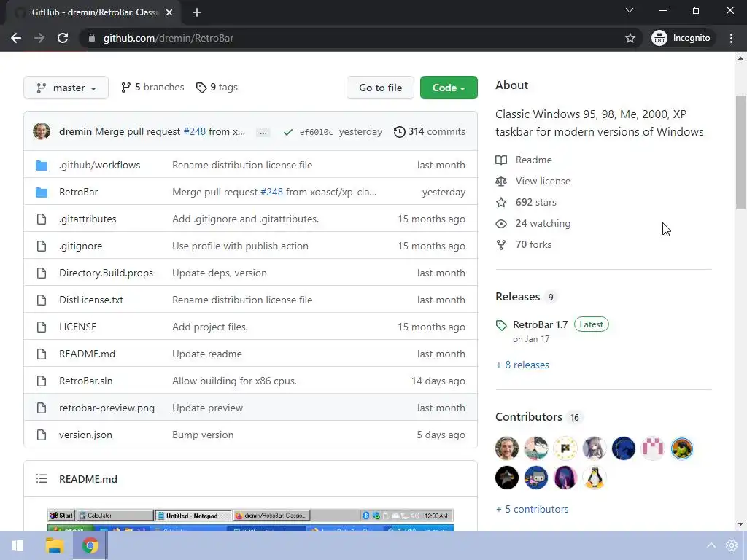Image resolution: width=747 pixels, height=560 pixels.
Task: Show the + 5 contributors link
Action: [x=532, y=509]
